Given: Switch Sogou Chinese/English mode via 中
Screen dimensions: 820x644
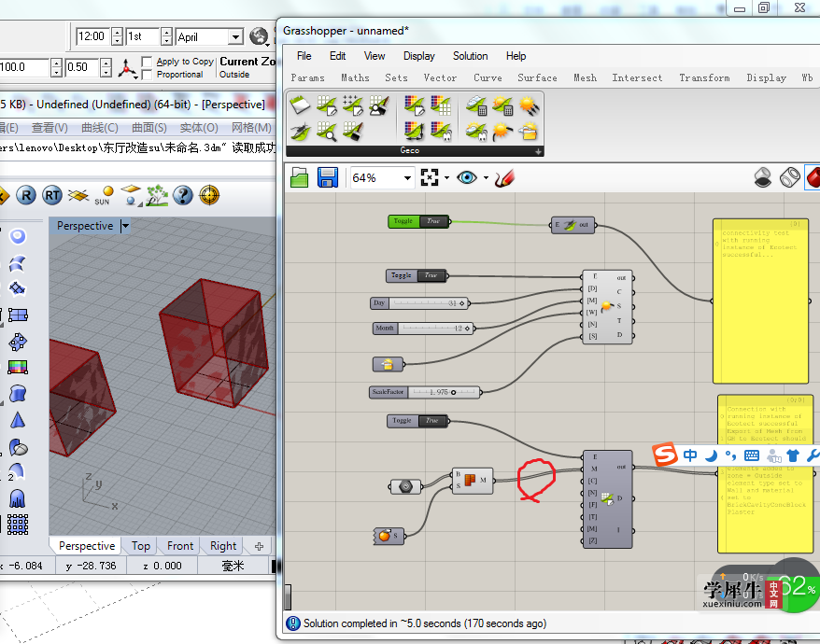Looking at the screenshot, I should click(690, 455).
